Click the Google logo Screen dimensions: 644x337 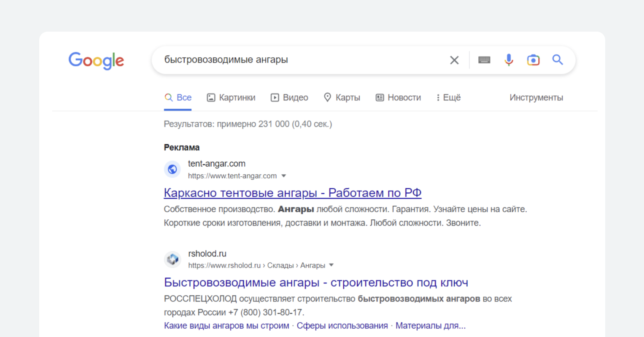96,60
